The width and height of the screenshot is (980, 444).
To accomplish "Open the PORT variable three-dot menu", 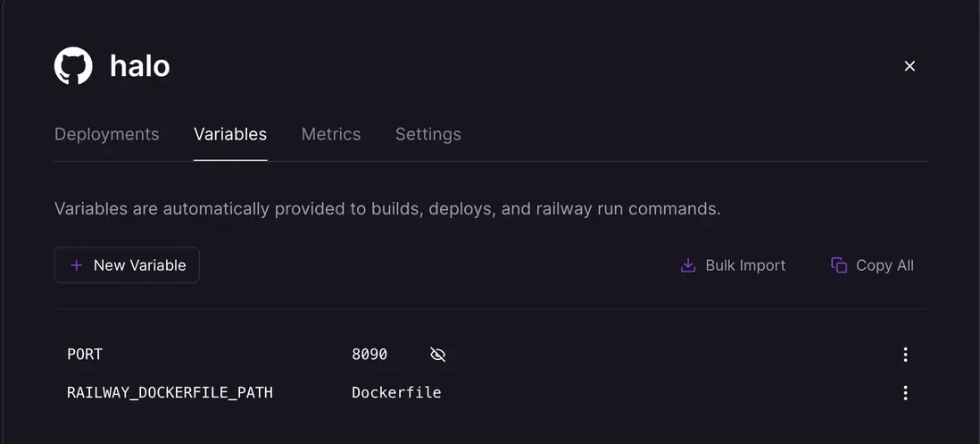I will (x=905, y=355).
